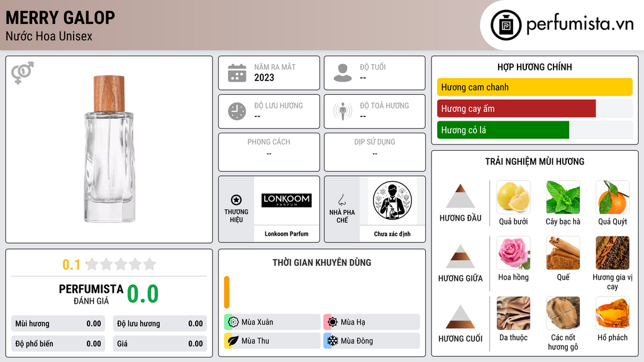Click the Mùa Đông snowflake icon

333,341
